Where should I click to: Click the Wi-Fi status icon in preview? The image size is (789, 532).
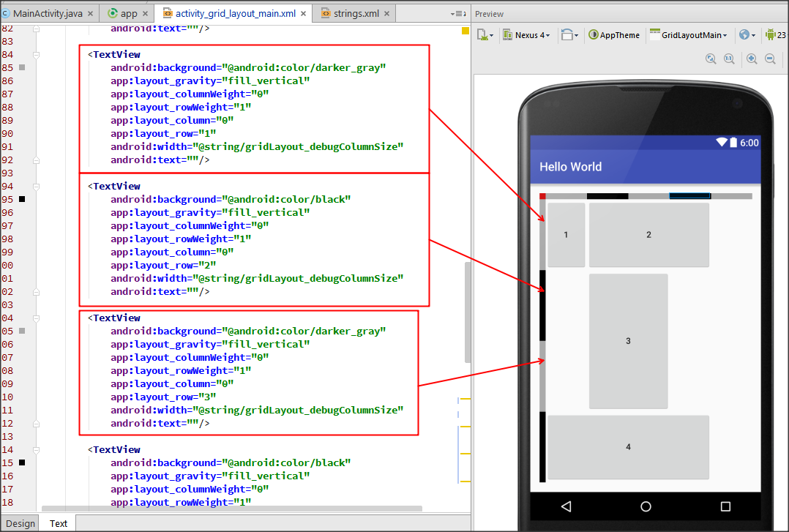point(722,143)
